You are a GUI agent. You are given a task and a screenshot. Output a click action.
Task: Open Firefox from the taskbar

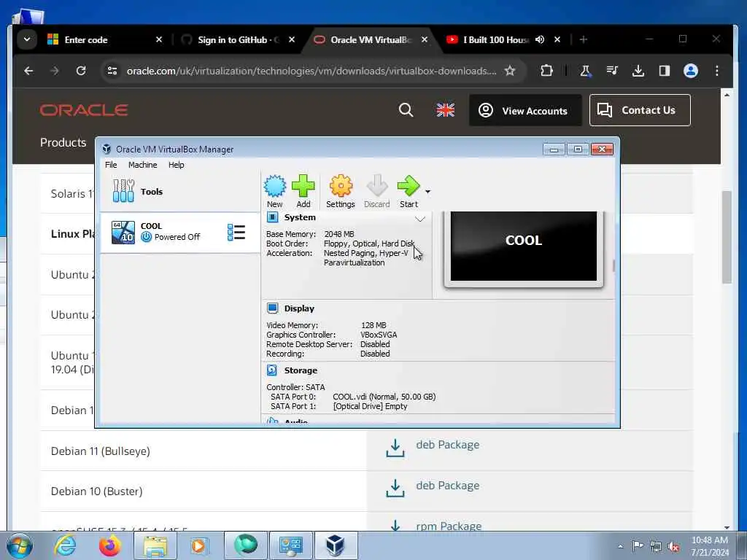point(109,545)
